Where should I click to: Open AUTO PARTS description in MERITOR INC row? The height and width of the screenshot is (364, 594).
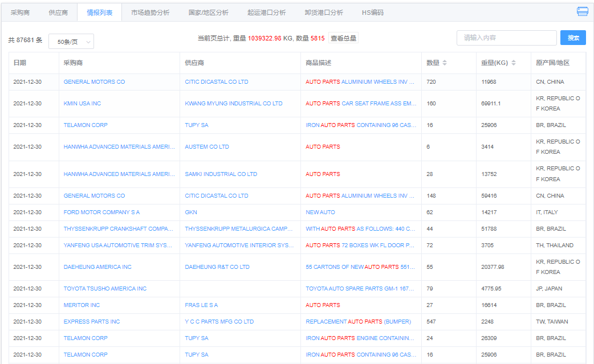(x=323, y=305)
